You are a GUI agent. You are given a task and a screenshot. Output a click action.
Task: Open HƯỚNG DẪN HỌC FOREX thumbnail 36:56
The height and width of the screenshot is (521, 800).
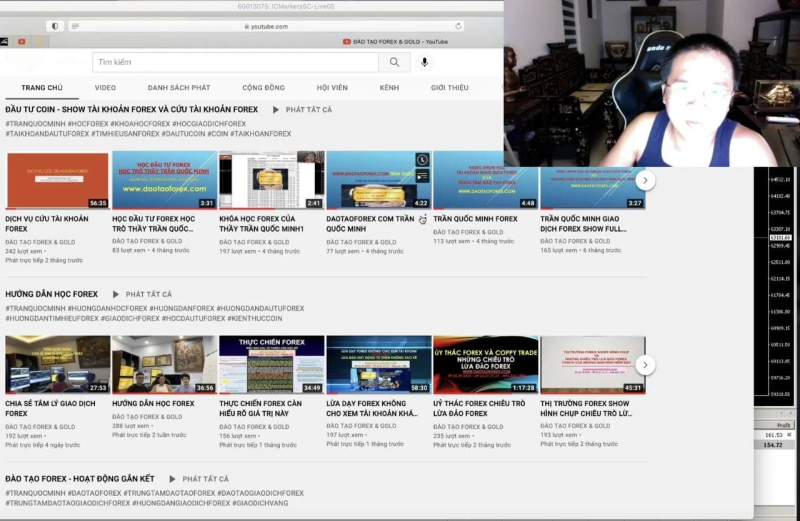pyautogui.click(x=165, y=365)
